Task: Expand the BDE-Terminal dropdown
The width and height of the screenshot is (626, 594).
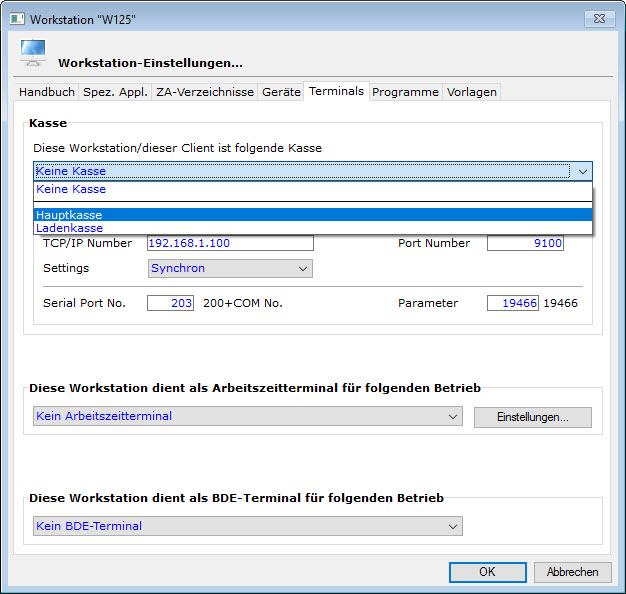Action: (x=453, y=526)
